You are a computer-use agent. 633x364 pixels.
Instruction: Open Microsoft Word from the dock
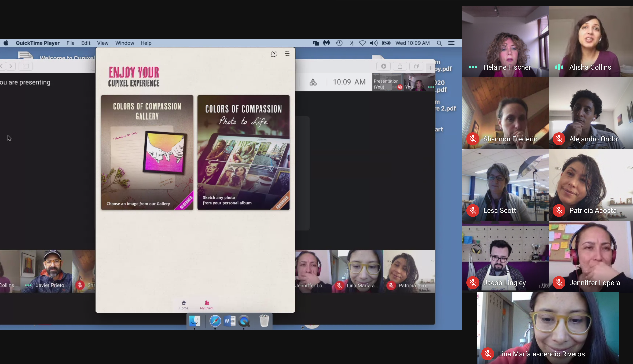pos(230,321)
